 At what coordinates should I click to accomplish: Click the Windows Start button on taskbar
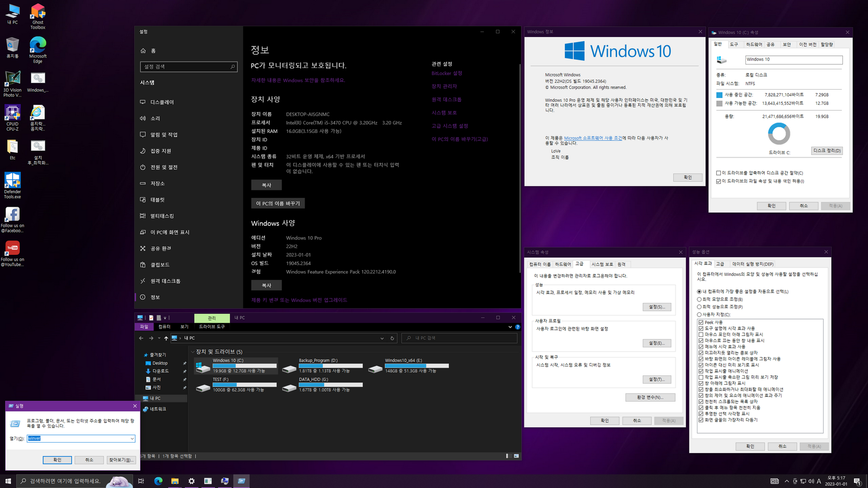(x=8, y=481)
